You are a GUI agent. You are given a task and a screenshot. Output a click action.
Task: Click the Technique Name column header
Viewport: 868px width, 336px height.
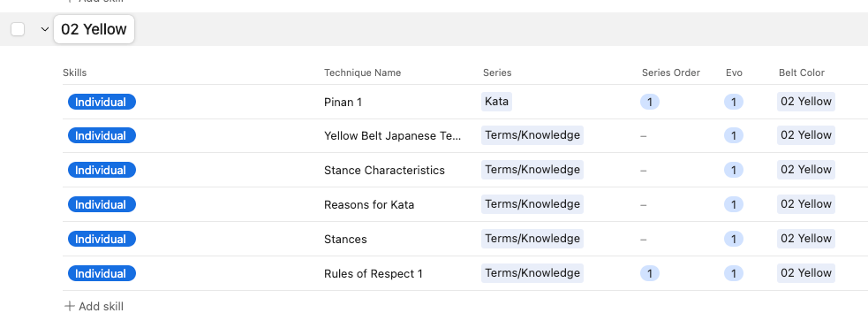coord(363,73)
